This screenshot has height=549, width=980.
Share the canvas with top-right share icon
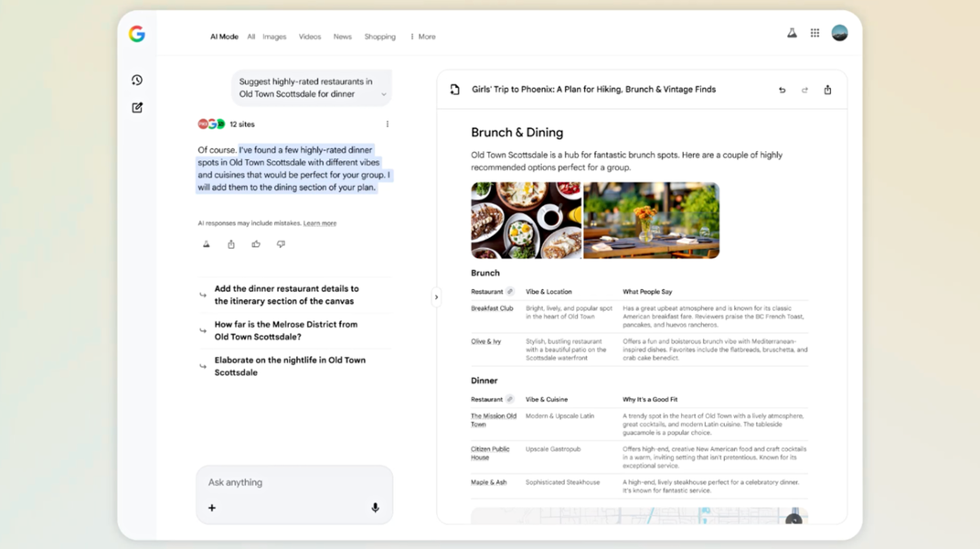[827, 90]
